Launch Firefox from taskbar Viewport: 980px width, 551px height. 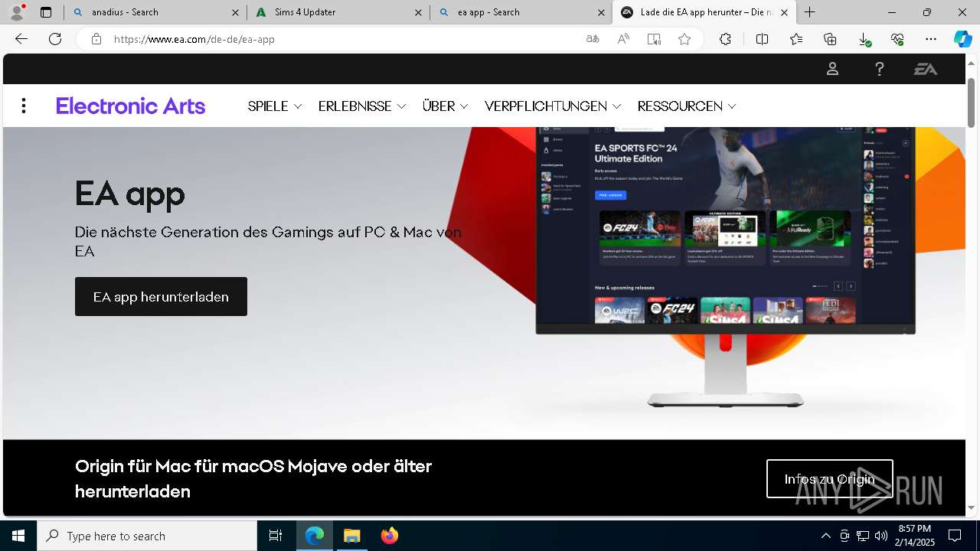point(389,536)
